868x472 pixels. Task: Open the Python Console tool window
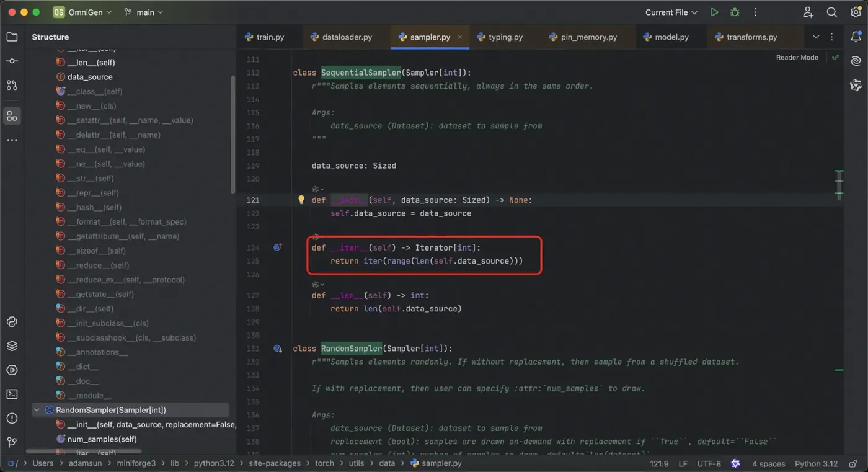click(x=12, y=322)
